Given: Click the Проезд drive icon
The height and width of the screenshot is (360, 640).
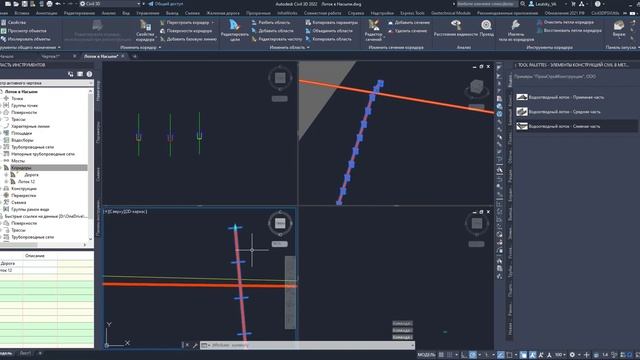Looking at the screenshot, I should coord(486,29).
